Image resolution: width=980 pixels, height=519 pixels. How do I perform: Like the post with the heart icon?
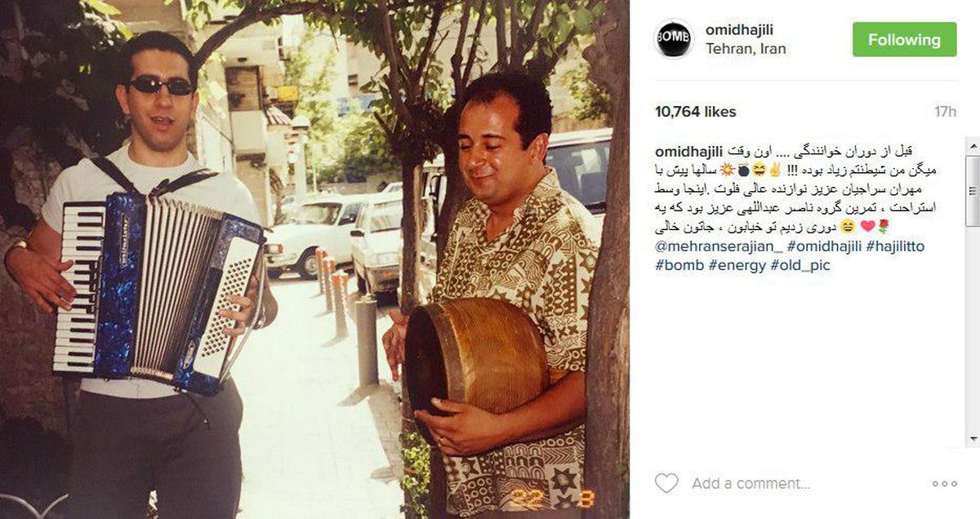point(666,483)
